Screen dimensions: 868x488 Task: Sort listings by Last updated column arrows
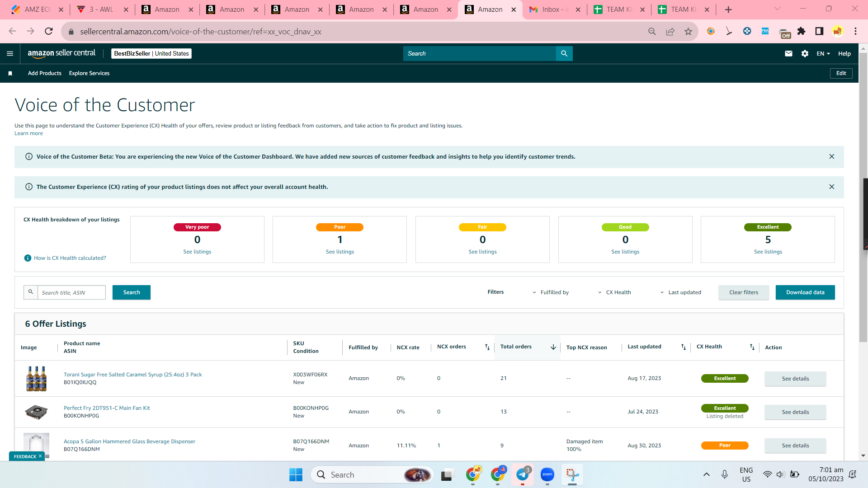click(x=684, y=347)
